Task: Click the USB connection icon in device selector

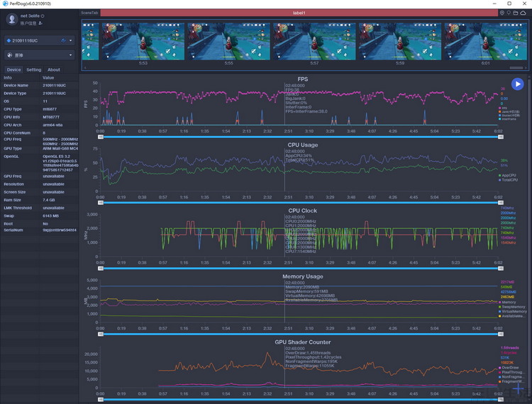Action: coord(63,40)
